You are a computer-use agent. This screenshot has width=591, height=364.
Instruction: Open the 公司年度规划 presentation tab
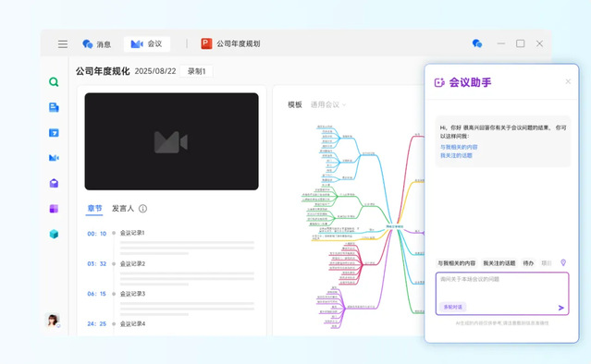tap(230, 43)
